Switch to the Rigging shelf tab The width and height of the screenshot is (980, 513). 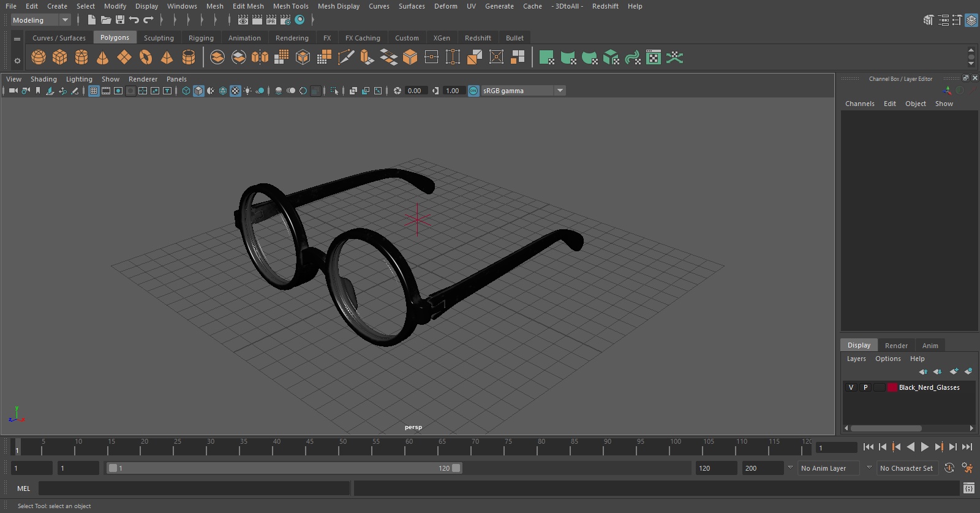click(201, 38)
